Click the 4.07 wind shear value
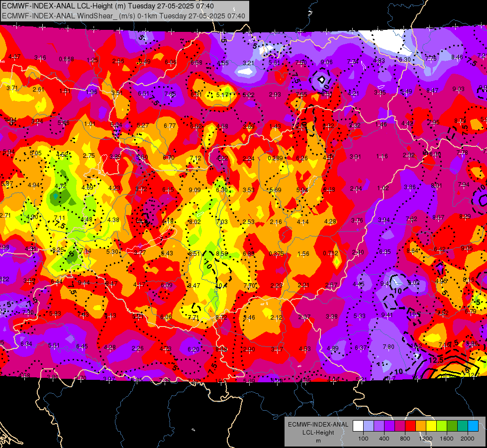487x448 pixels. tap(14, 57)
